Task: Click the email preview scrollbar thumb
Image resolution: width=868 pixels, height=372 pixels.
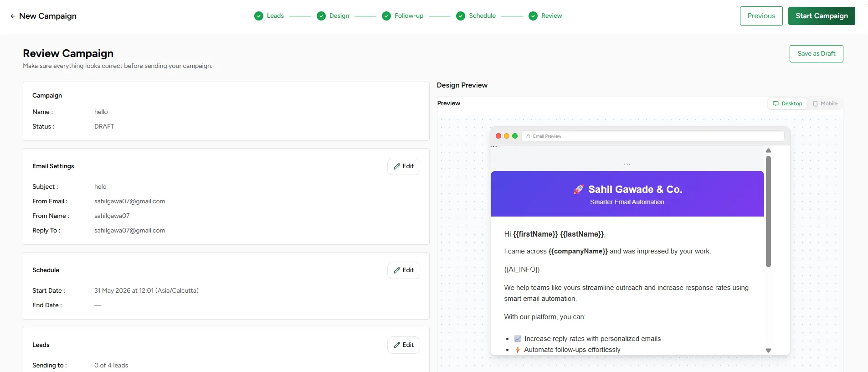Action: (x=768, y=212)
